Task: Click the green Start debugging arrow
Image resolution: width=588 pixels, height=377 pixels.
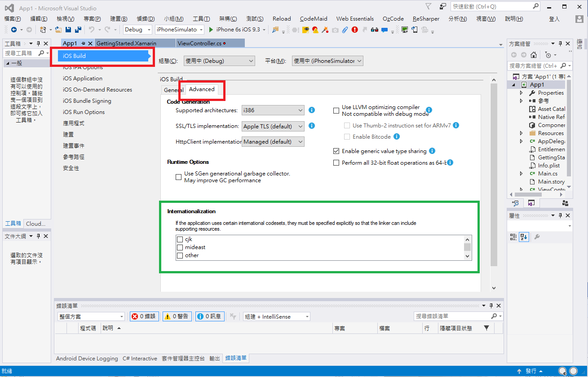Action: point(210,30)
